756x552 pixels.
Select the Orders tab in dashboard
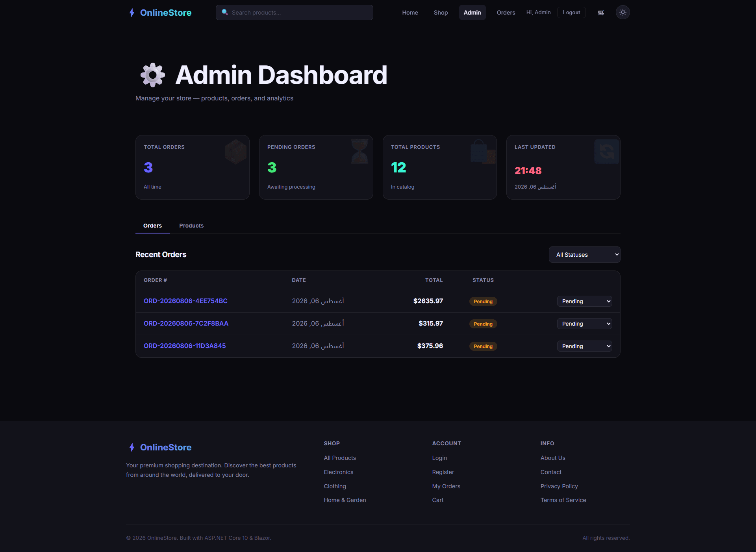(x=152, y=226)
